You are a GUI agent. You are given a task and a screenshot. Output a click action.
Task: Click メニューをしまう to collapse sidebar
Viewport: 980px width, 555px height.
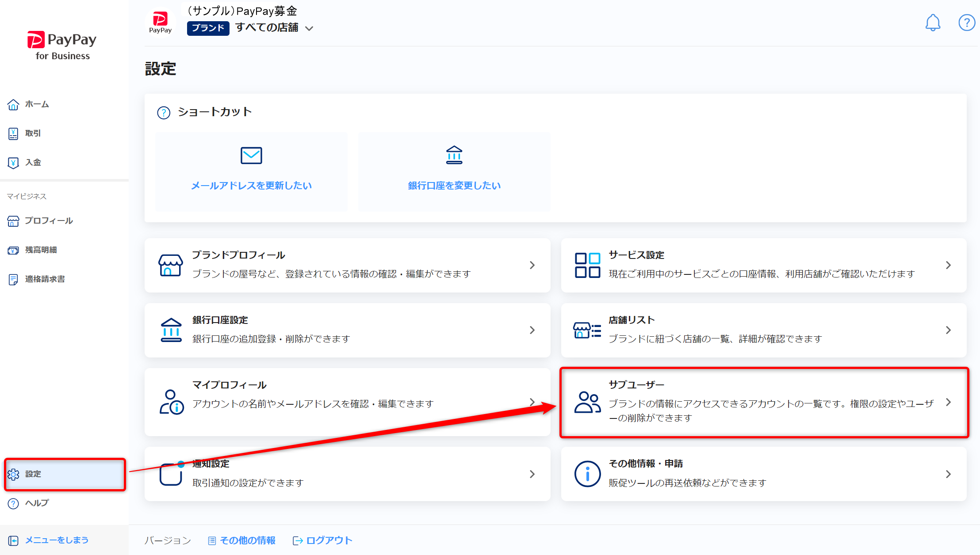[x=57, y=540]
